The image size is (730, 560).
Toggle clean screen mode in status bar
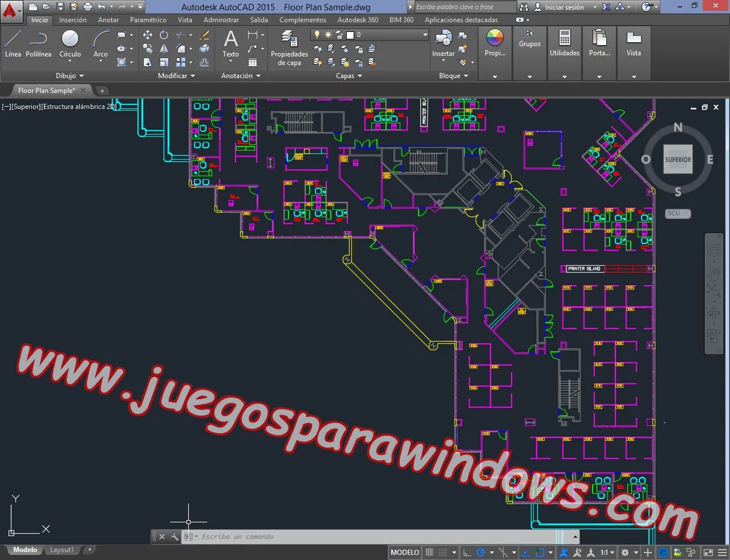point(708,553)
